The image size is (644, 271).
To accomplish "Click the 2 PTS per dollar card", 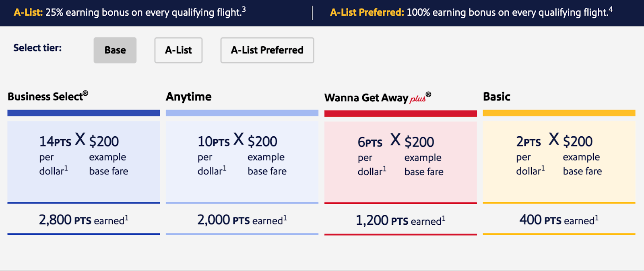I will coord(559,162).
